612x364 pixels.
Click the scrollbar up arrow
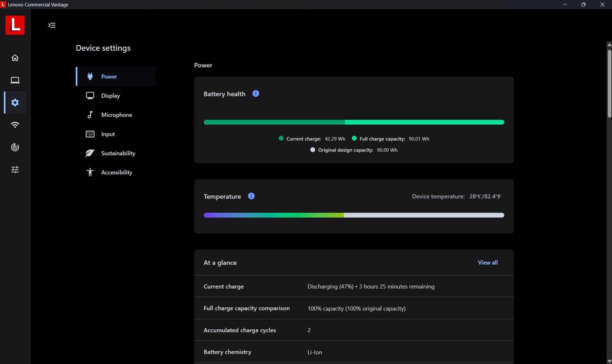point(609,45)
